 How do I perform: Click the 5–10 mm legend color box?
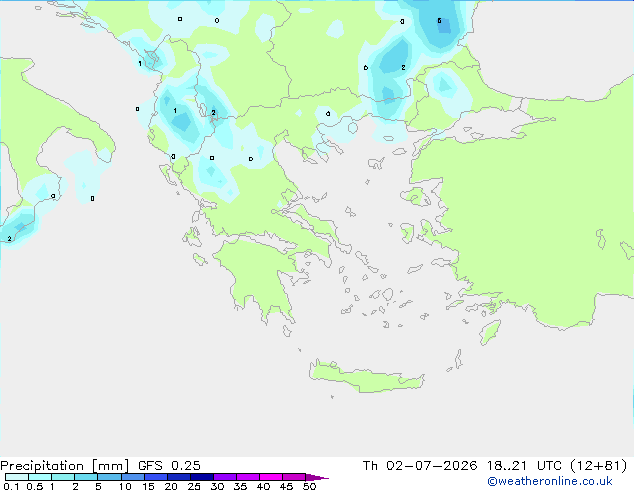(109, 477)
